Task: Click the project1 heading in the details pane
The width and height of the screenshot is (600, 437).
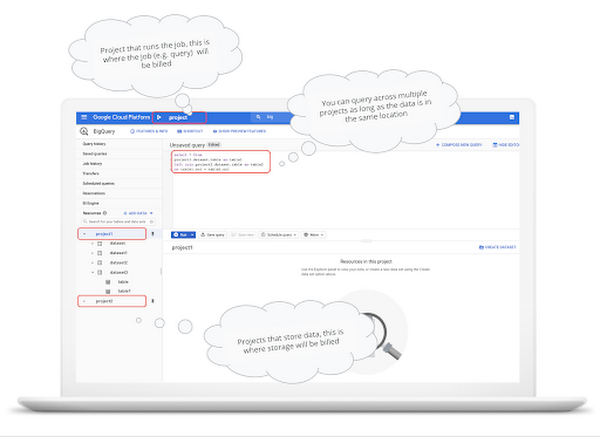Action: [x=182, y=248]
